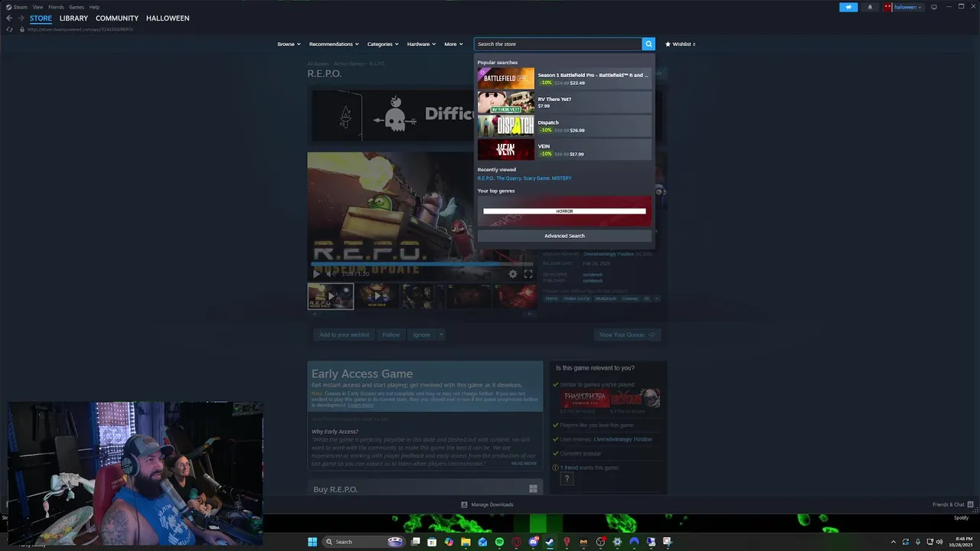Open the notifications bell

point(870,7)
